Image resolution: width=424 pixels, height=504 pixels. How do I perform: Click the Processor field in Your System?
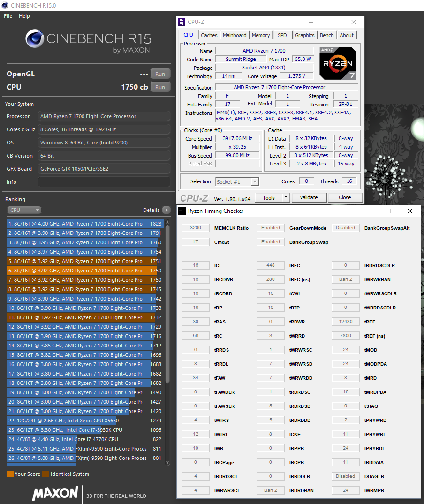point(104,116)
